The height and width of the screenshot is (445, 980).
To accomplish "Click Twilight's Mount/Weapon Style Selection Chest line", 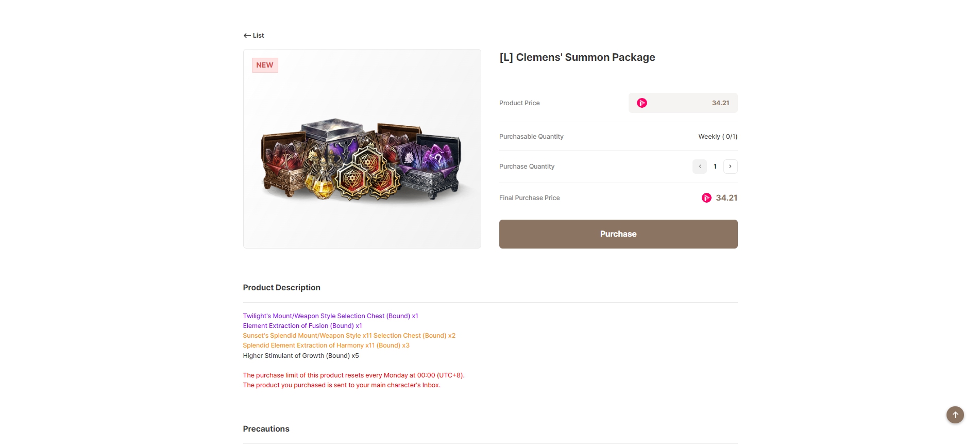I will tap(330, 316).
